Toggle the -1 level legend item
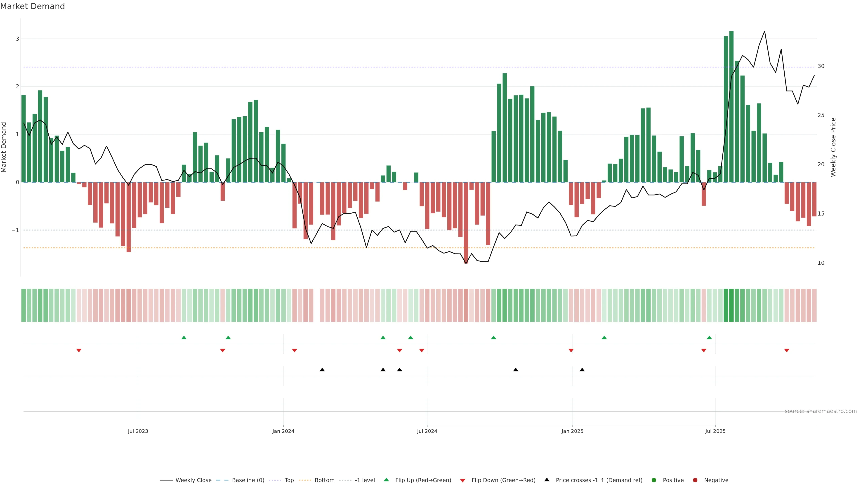This screenshot has width=868, height=488. (x=365, y=480)
